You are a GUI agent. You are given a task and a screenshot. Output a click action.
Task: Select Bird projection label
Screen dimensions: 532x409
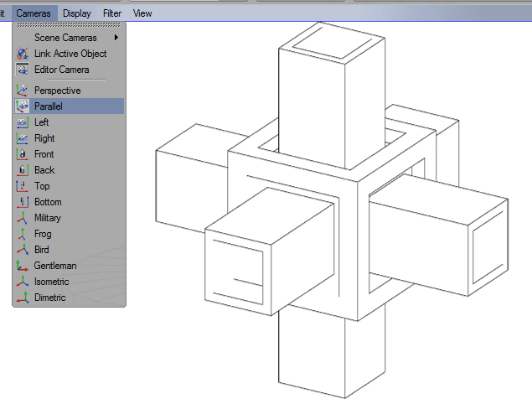click(x=42, y=250)
